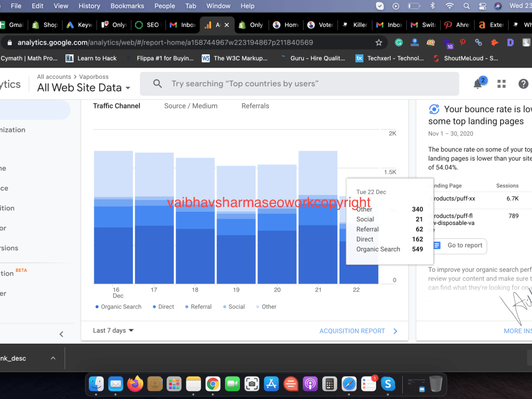Screen dimensions: 532x399
Task: Bookmark this page with the star icon
Action: point(379,43)
